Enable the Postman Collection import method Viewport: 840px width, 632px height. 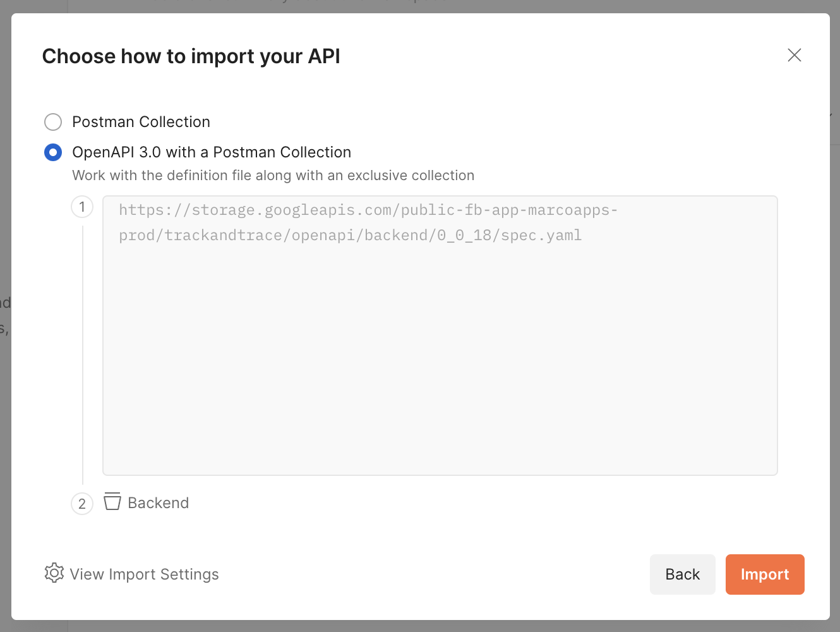pyautogui.click(x=53, y=121)
